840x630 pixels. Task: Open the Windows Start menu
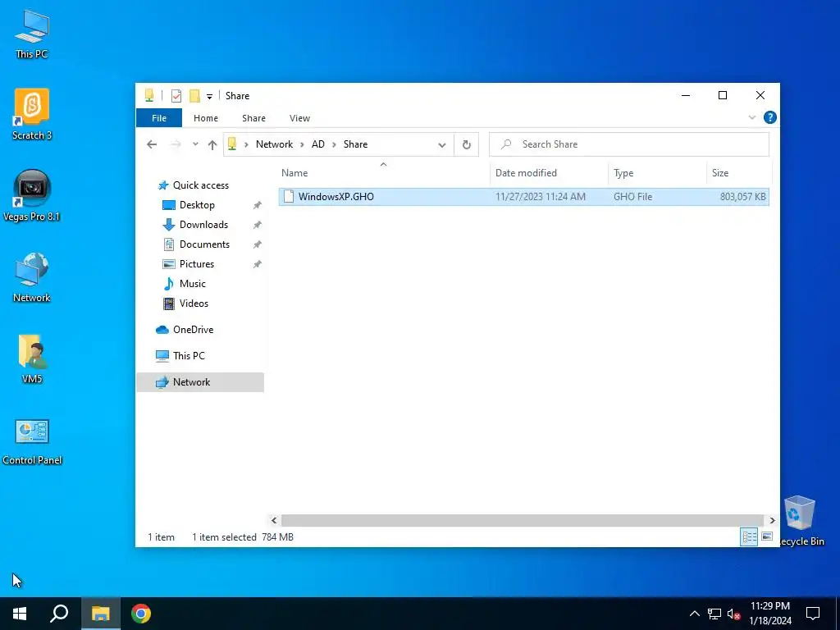[20, 614]
